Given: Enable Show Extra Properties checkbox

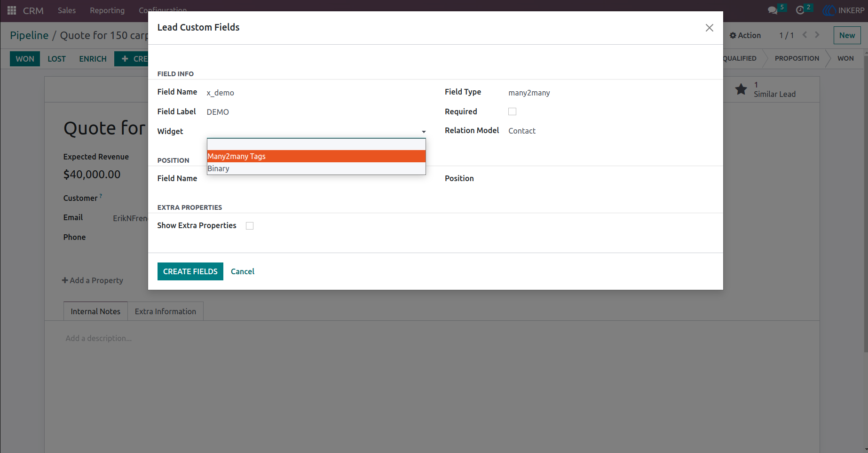Looking at the screenshot, I should (x=250, y=226).
